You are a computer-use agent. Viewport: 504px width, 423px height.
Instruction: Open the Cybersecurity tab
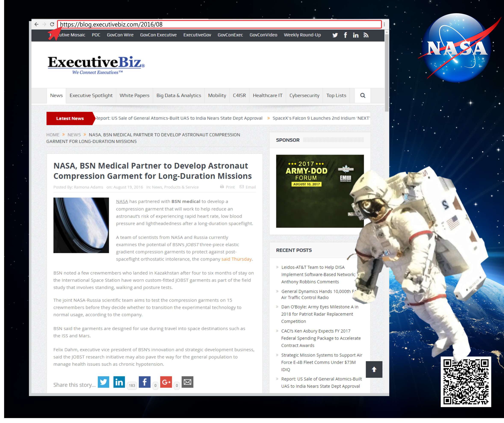[x=304, y=96]
